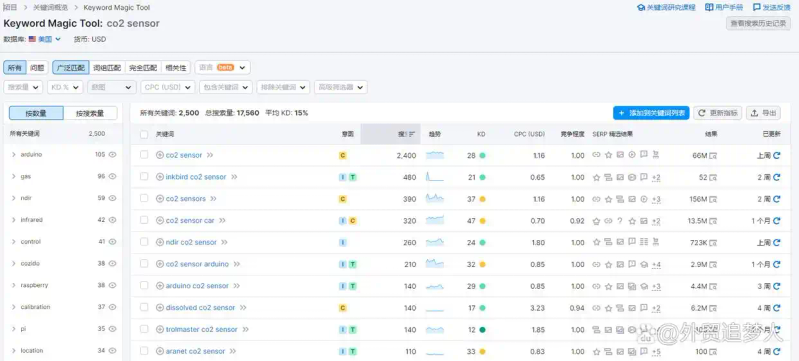Screen dimensions: 799x361
Task: Select the 词组匹配 phrase match tab
Action: point(107,67)
